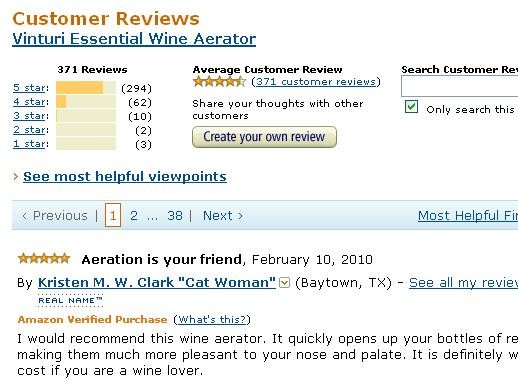This screenshot has width=518, height=388.
Task: Go to page 2 of reviews
Action: [x=134, y=216]
